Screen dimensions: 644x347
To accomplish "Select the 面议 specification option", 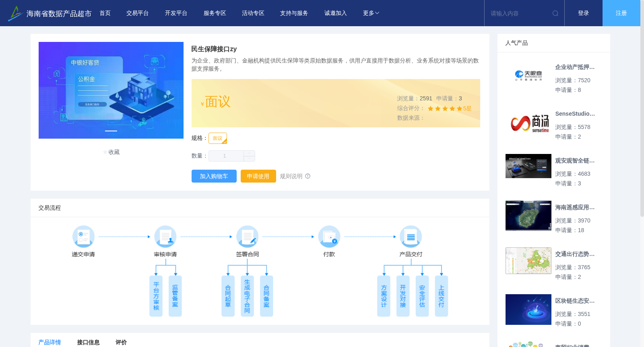I will [x=218, y=138].
